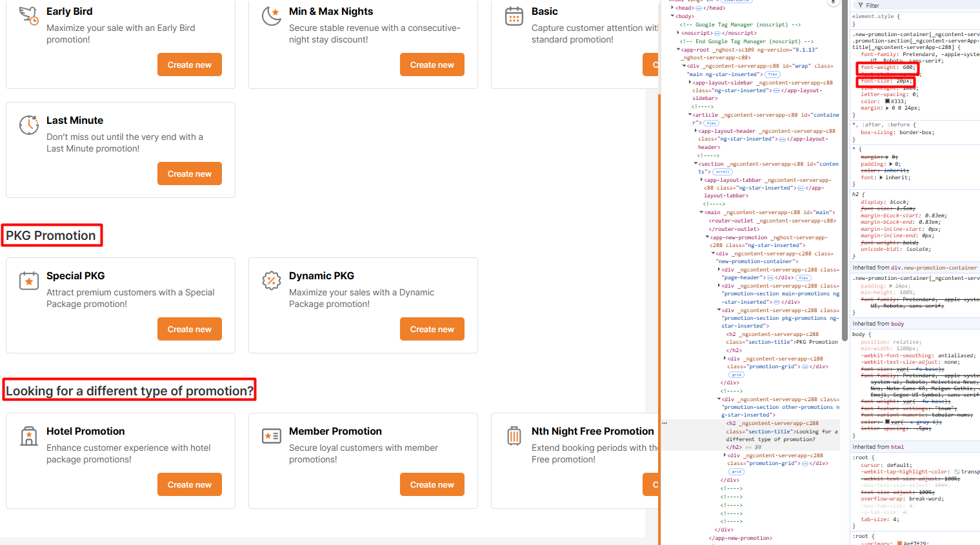Create a new Member Promotion
The height and width of the screenshot is (545, 980).
(432, 484)
